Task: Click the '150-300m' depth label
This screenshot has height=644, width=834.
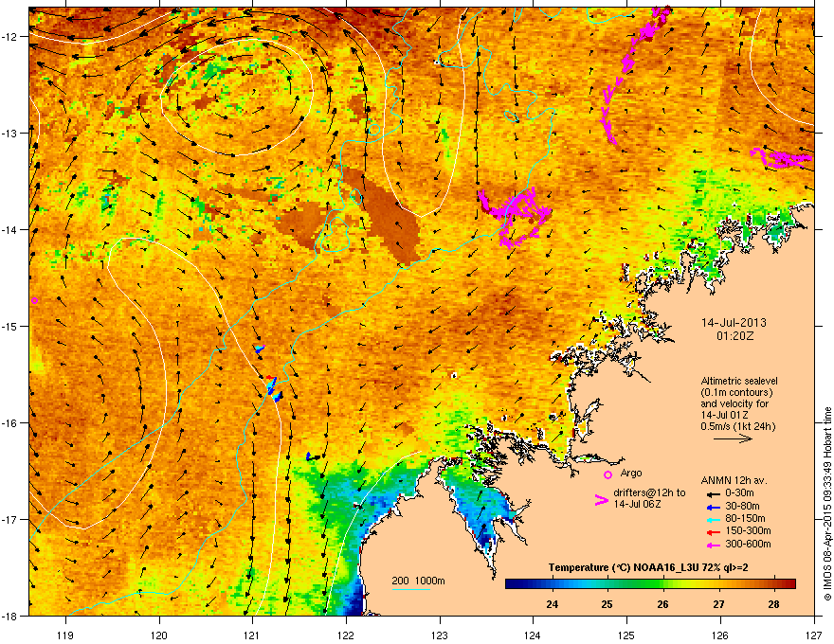Action: (748, 530)
